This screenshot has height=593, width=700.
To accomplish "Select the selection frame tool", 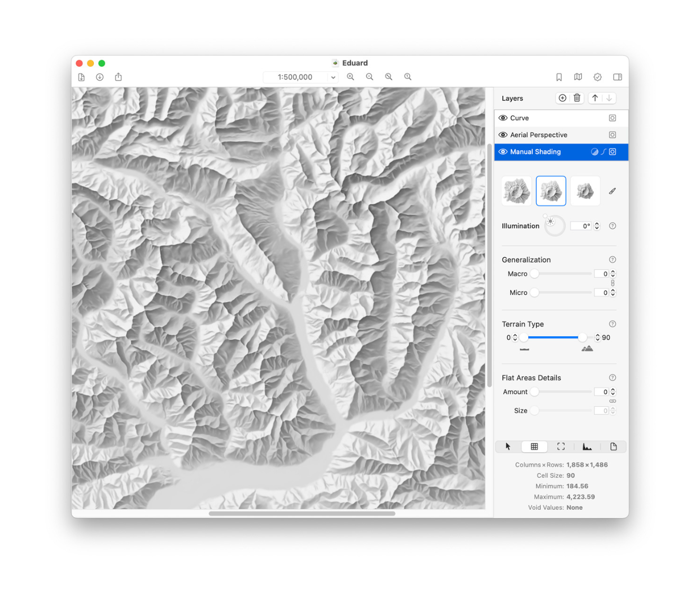I will pos(561,447).
